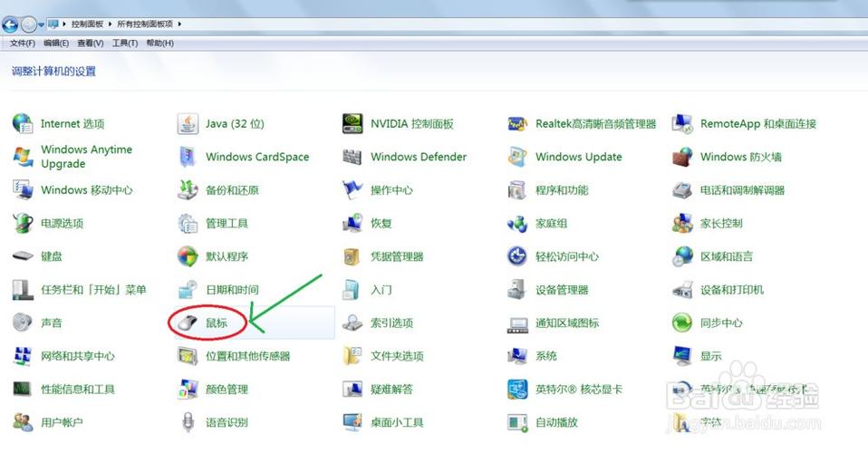Open 家长控制 icon
868x453 pixels.
[x=682, y=223]
